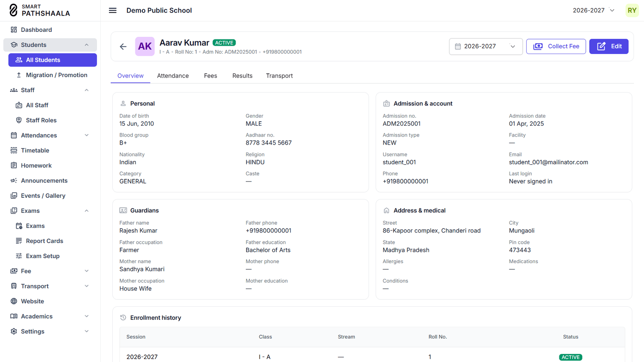This screenshot has height=362, width=644.
Task: Click the Events / Gallery icon
Action: pos(14,196)
